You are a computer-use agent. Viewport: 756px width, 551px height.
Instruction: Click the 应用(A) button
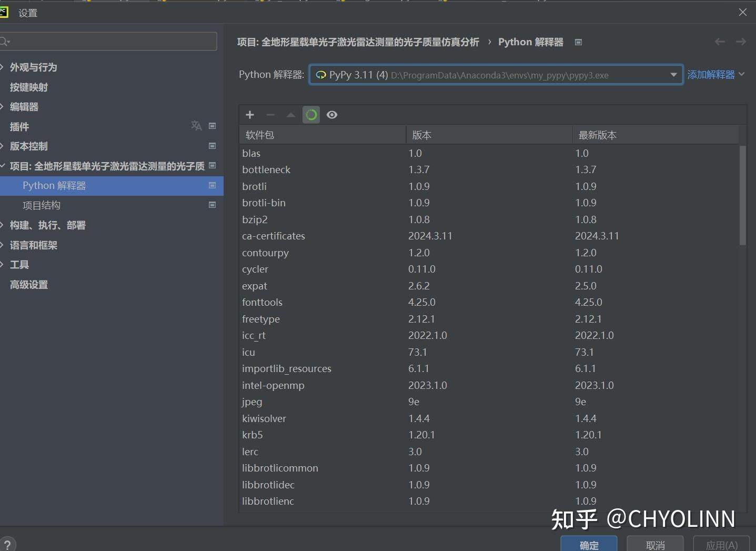[722, 545]
